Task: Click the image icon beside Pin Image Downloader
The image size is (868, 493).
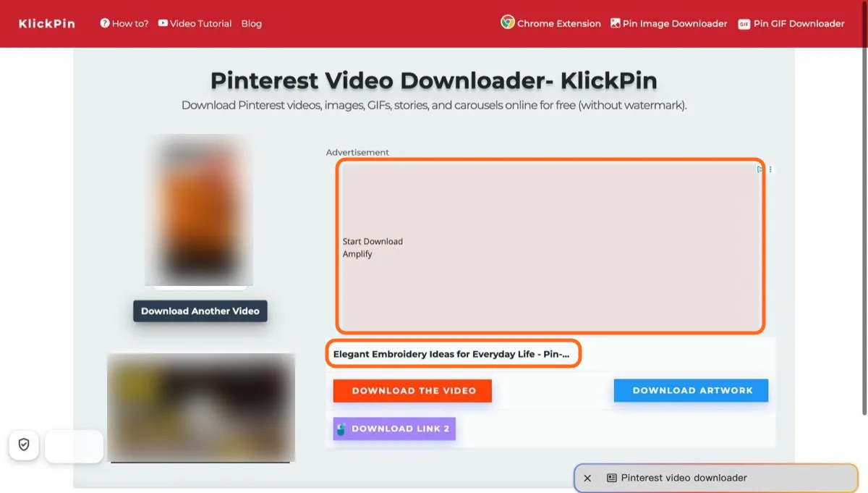Action: pyautogui.click(x=616, y=23)
